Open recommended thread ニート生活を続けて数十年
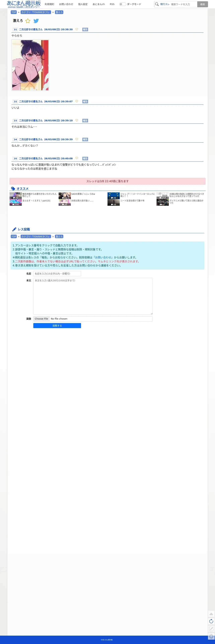Screen dimensions: 215x644 (132, 201)
